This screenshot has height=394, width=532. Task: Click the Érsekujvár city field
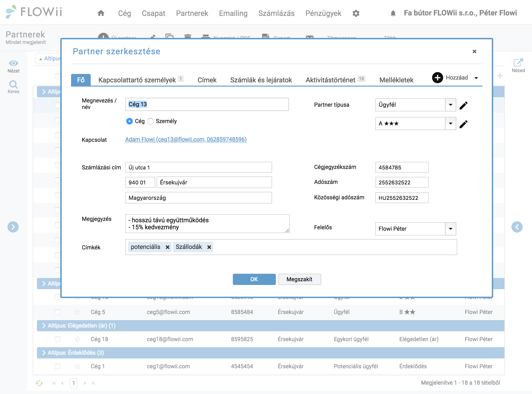click(x=214, y=182)
